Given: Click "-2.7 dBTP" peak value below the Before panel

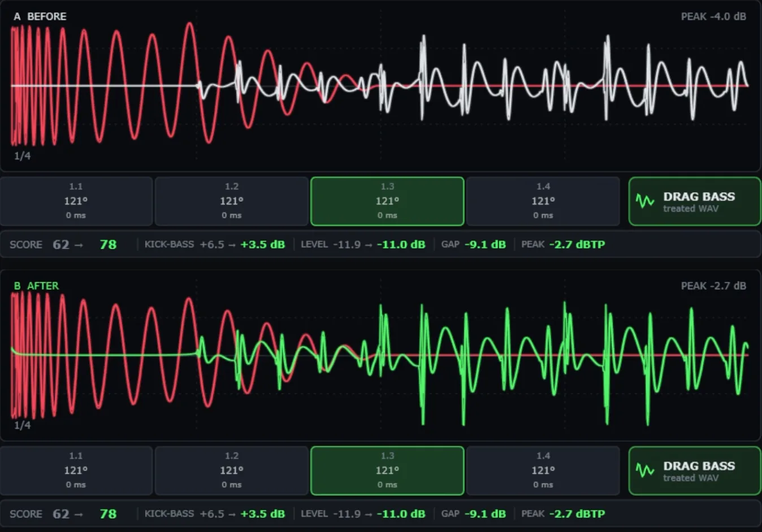Looking at the screenshot, I should coord(577,245).
